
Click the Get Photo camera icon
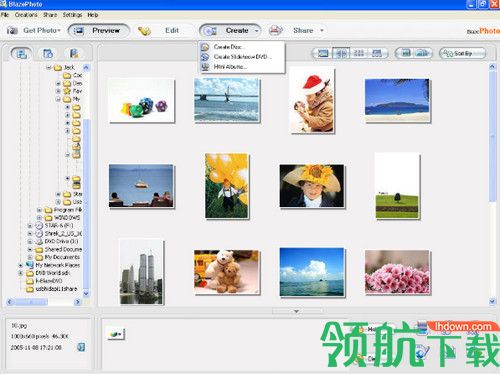click(x=12, y=30)
